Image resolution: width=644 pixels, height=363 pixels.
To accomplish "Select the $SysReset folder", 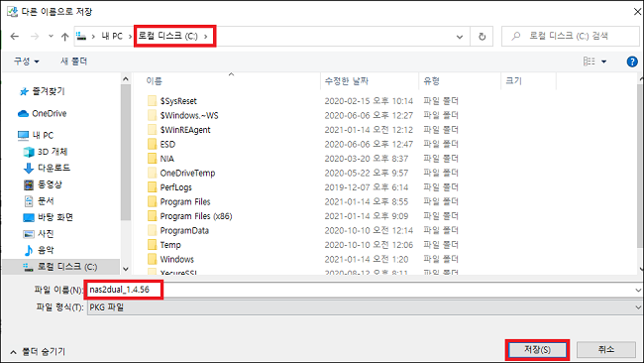I will click(178, 101).
